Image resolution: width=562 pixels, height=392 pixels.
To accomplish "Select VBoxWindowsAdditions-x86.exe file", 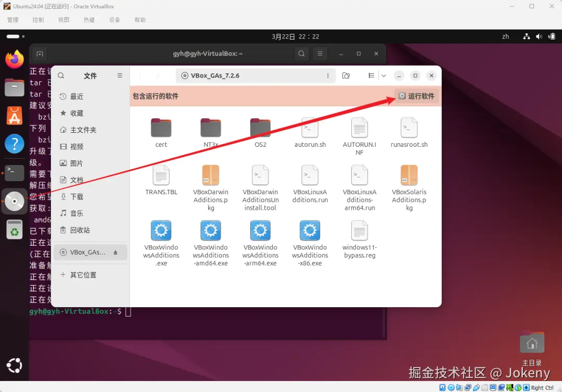I will [x=310, y=243].
